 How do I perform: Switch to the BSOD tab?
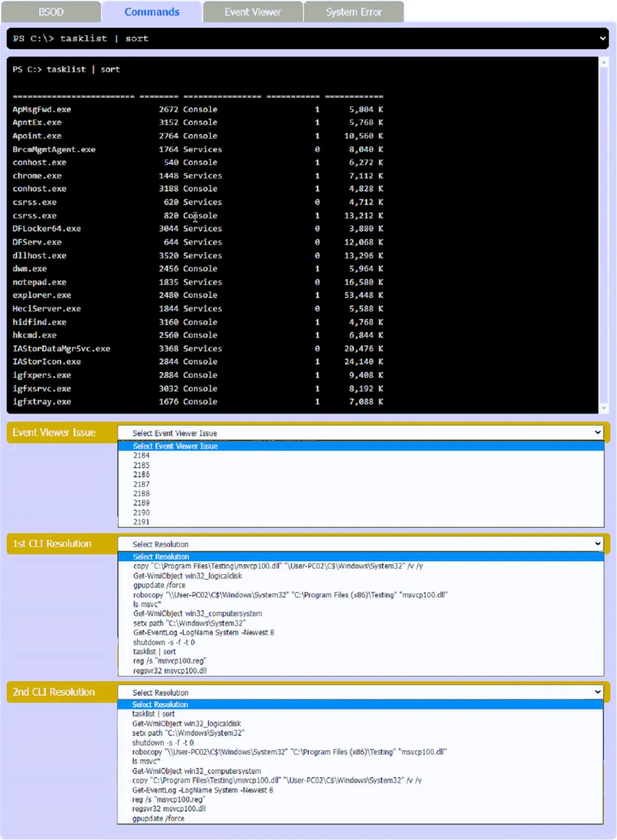tap(51, 12)
